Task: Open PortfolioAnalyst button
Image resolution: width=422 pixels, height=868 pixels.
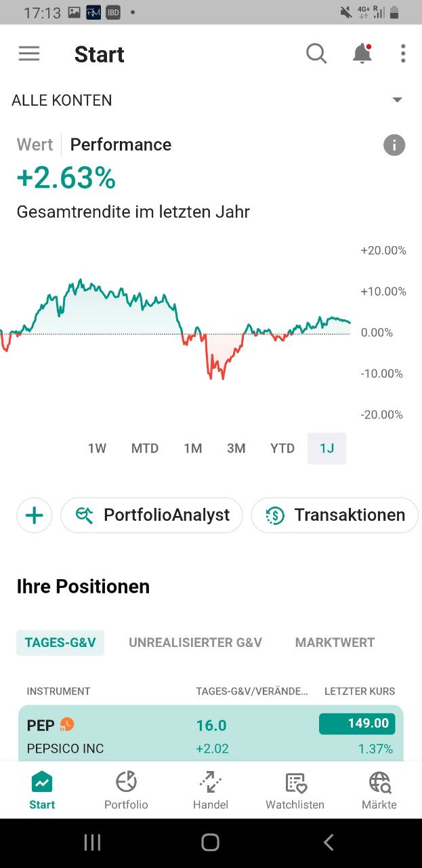Action: pos(152,515)
